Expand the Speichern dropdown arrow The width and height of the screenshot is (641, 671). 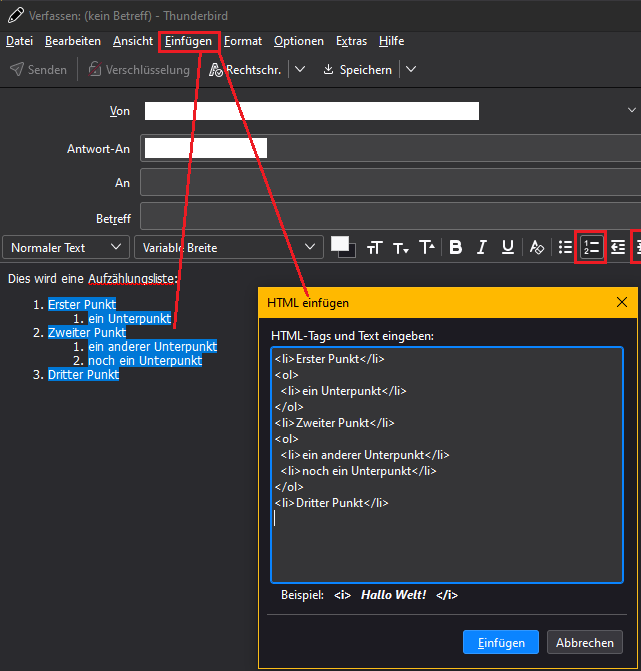click(411, 70)
